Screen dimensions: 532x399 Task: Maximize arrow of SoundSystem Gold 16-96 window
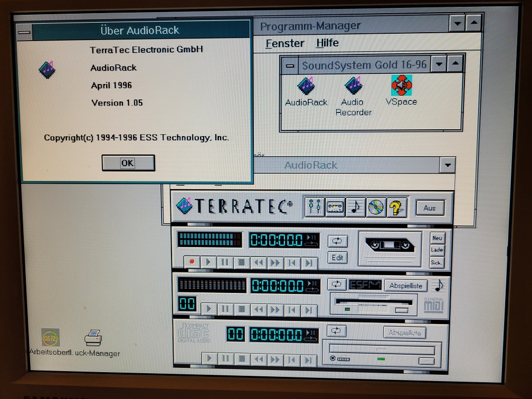pos(455,63)
